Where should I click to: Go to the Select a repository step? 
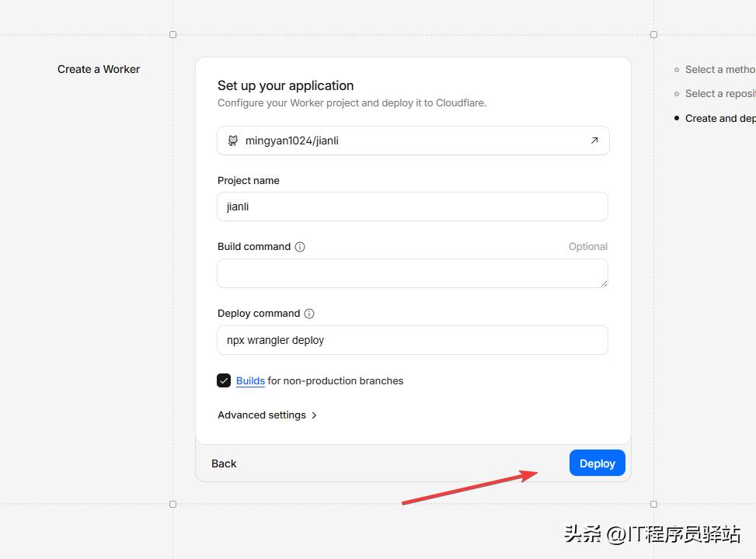click(x=719, y=93)
